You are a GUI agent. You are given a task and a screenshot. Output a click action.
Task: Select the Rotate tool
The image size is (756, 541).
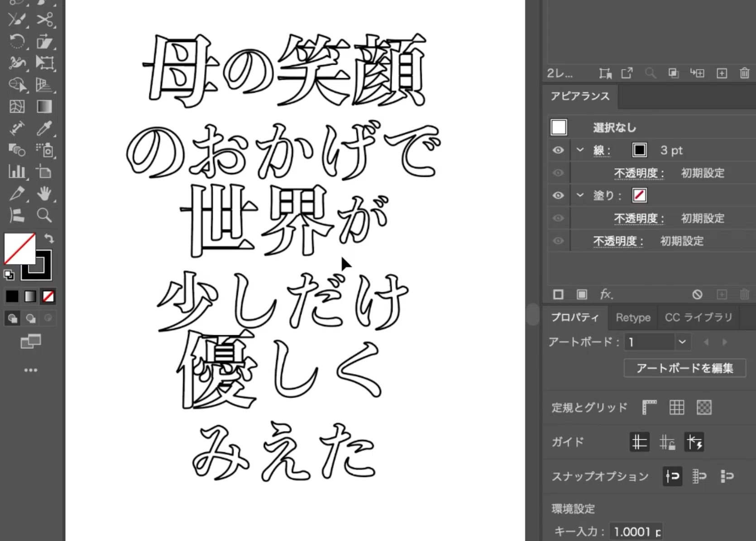tap(17, 41)
